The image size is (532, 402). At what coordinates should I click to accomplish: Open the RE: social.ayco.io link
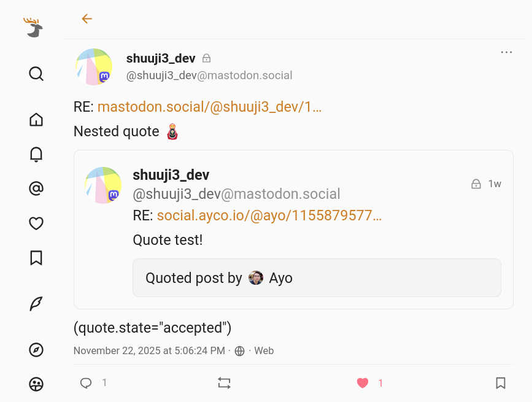point(268,215)
